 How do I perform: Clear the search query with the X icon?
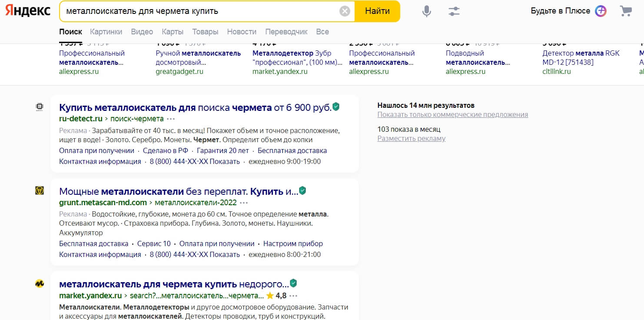click(345, 11)
